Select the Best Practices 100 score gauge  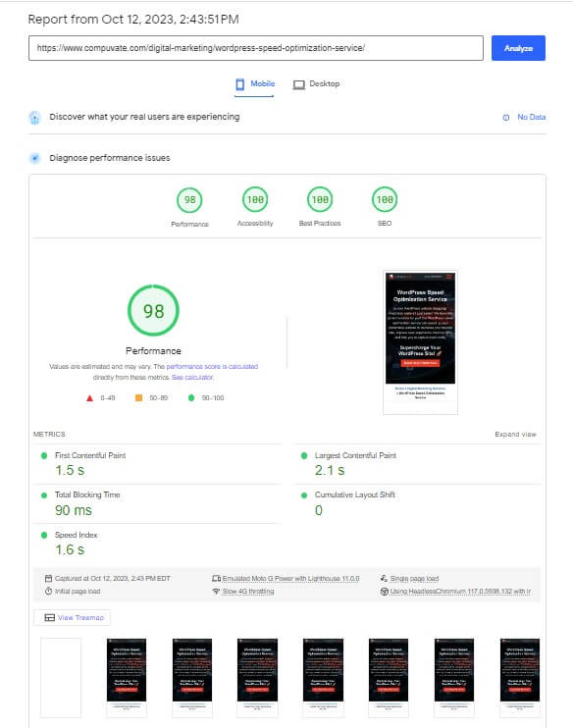tap(320, 199)
